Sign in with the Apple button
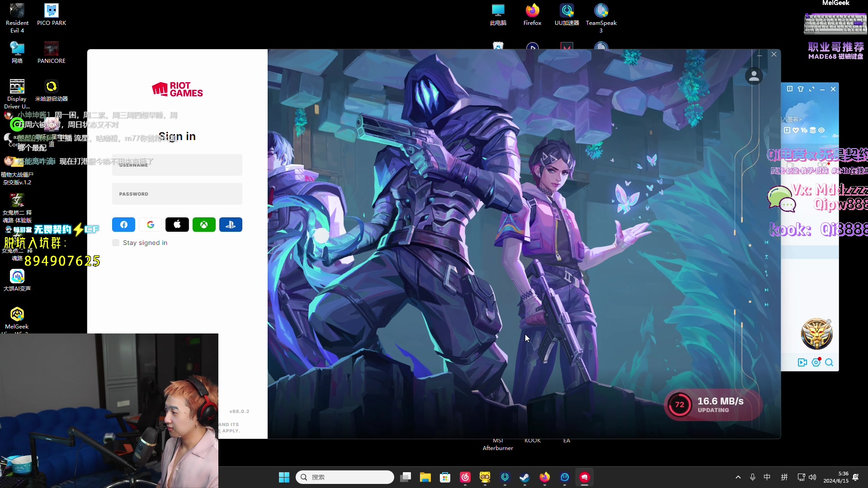Screen dimensions: 868x488 (177, 225)
